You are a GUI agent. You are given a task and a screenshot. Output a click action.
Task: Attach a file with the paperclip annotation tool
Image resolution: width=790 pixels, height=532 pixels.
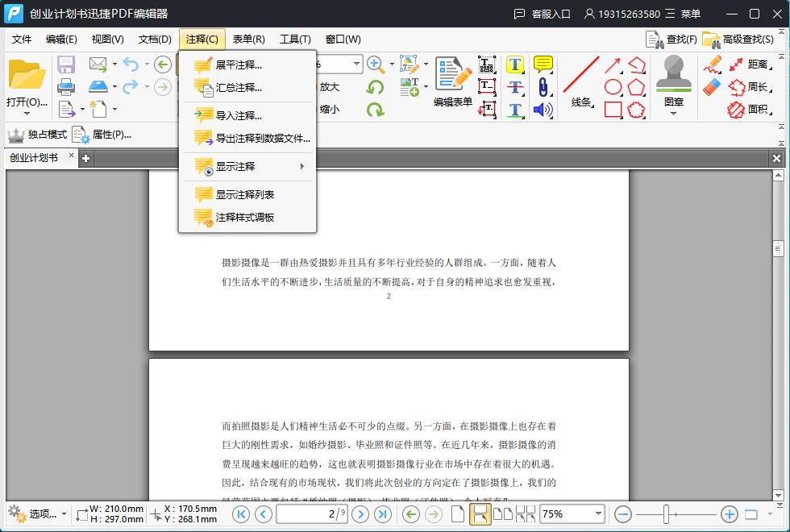click(543, 86)
